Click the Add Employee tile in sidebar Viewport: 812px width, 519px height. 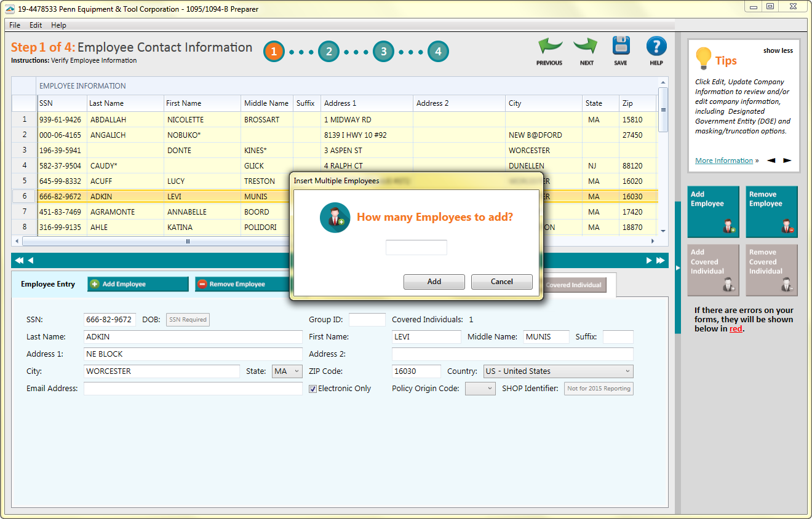click(x=713, y=212)
